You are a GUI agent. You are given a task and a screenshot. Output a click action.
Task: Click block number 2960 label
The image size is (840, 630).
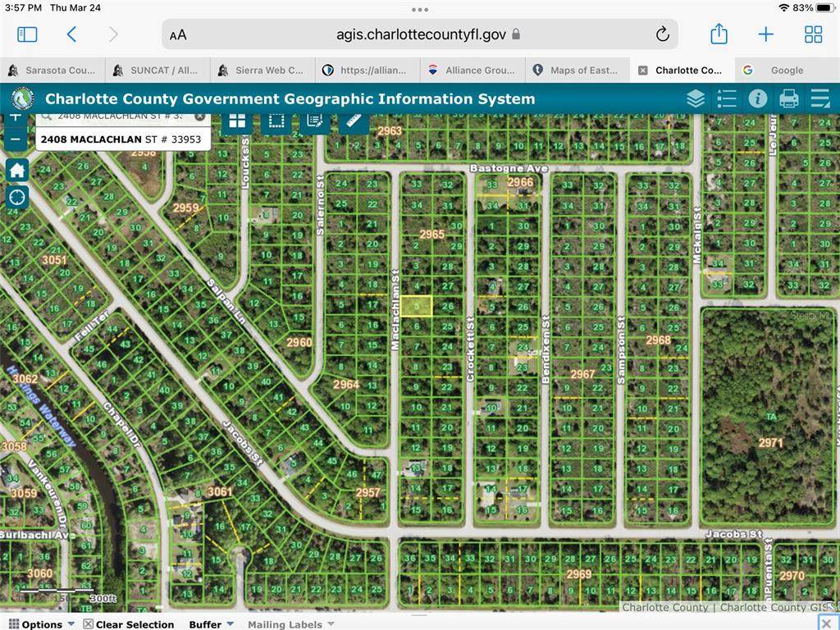[x=299, y=342]
